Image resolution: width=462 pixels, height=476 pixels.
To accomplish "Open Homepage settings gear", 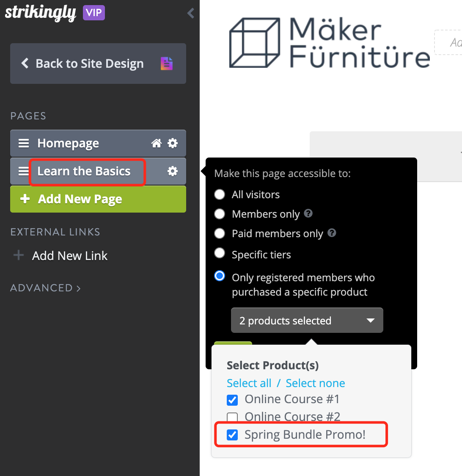I will [x=173, y=143].
